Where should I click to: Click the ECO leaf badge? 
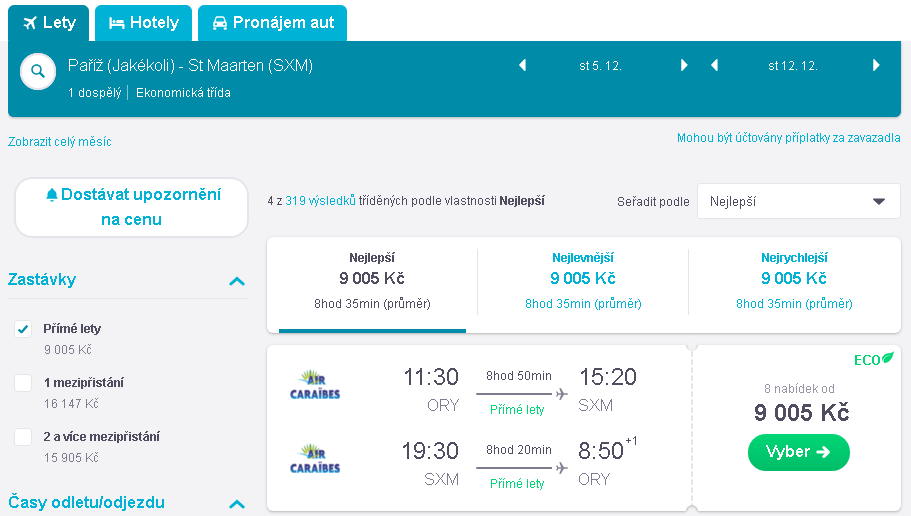point(873,360)
